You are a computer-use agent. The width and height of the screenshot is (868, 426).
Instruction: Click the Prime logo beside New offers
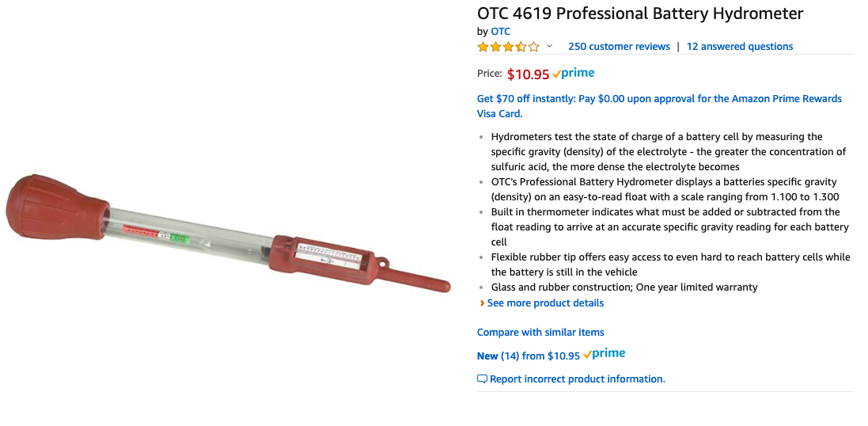(605, 355)
